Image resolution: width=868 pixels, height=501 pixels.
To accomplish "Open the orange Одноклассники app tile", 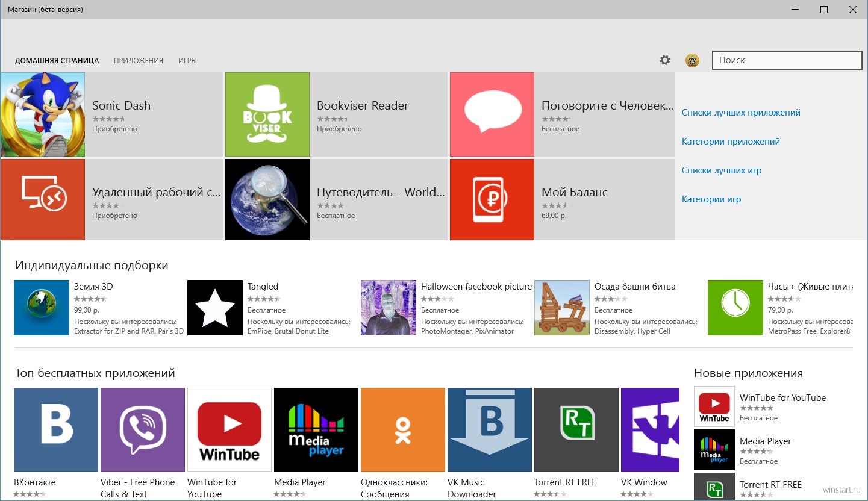I will (x=403, y=430).
